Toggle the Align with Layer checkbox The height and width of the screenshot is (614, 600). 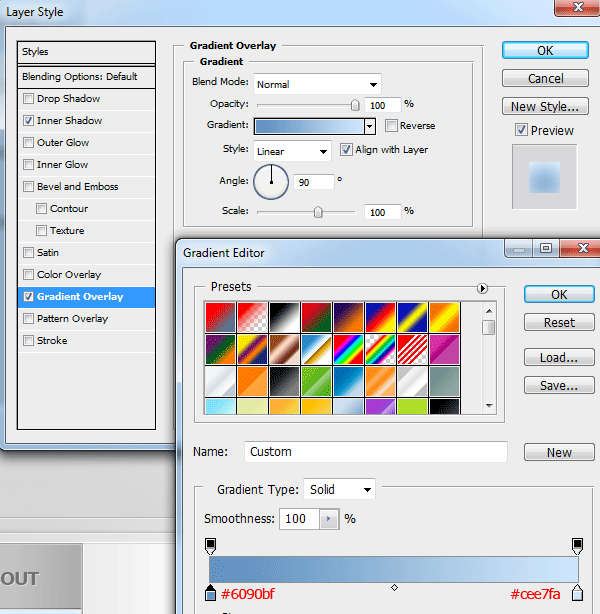point(346,150)
